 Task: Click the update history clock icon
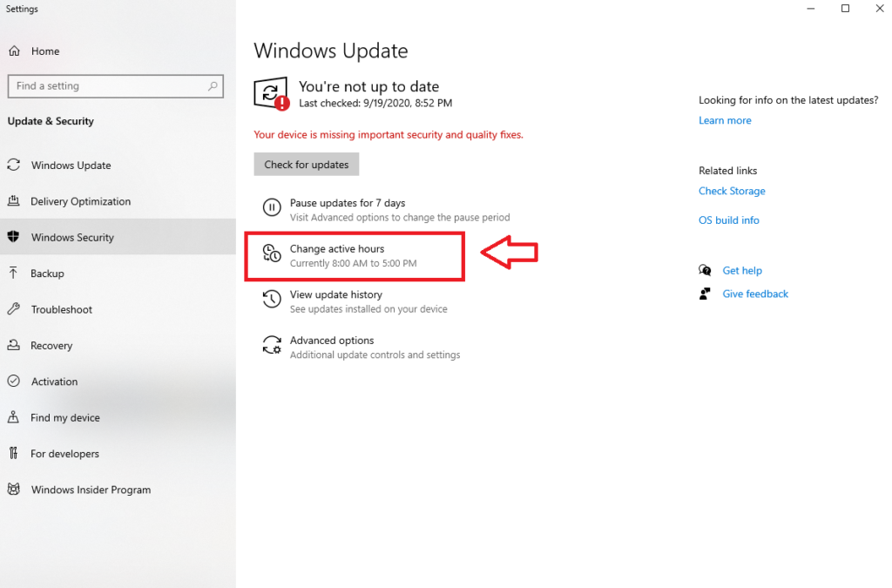(272, 299)
